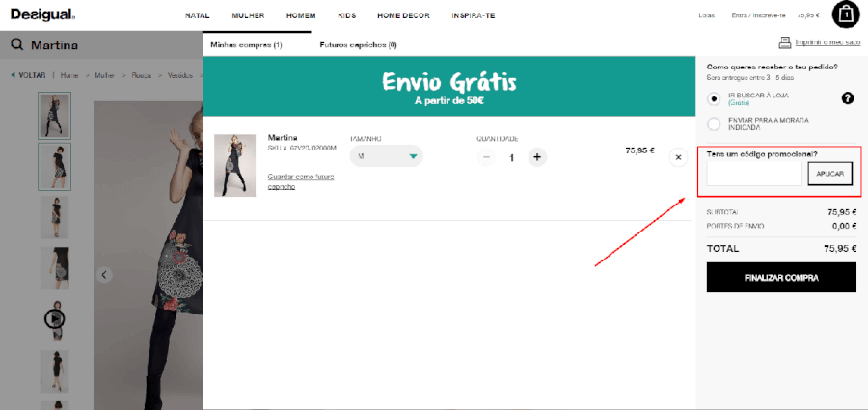Open the help question mark icon

pyautogui.click(x=847, y=98)
